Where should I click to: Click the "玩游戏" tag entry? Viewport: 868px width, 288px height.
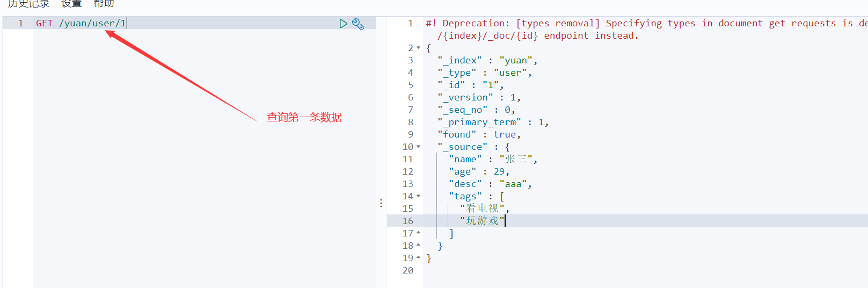point(482,221)
